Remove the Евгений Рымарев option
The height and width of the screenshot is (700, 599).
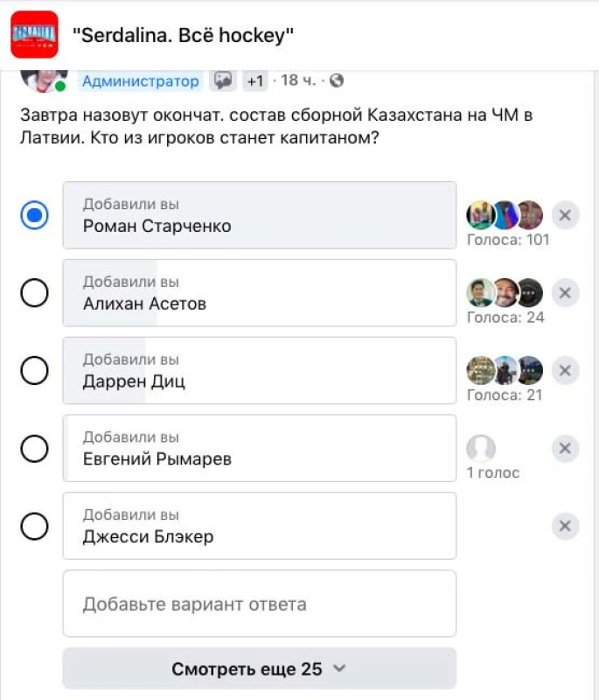[565, 449]
